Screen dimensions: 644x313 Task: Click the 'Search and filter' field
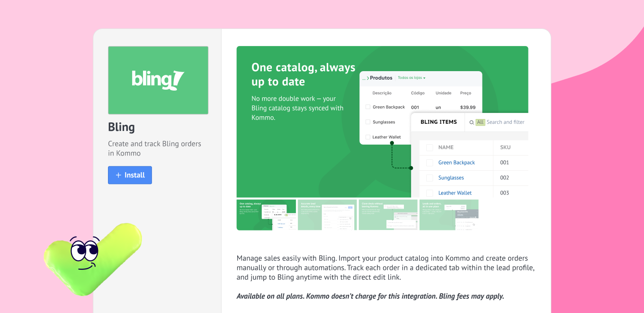pyautogui.click(x=505, y=122)
